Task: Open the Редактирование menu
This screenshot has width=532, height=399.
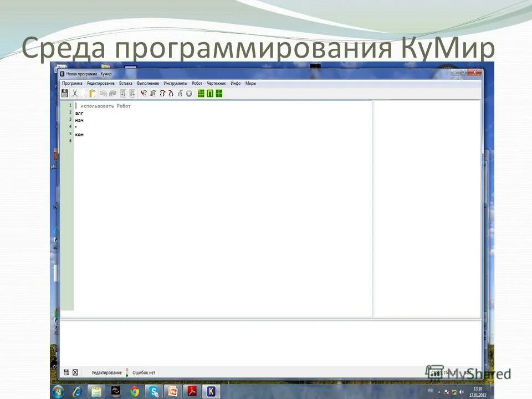Action: click(101, 83)
